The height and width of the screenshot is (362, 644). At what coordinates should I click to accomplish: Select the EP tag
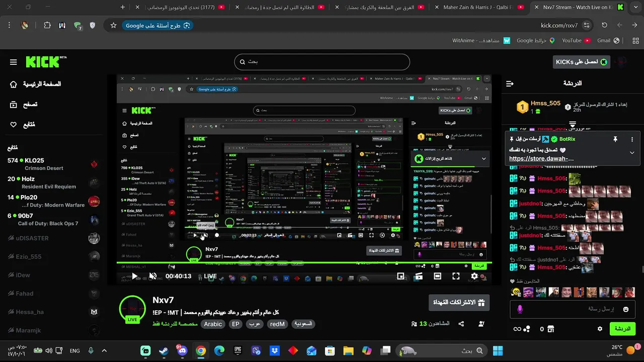tap(235, 324)
